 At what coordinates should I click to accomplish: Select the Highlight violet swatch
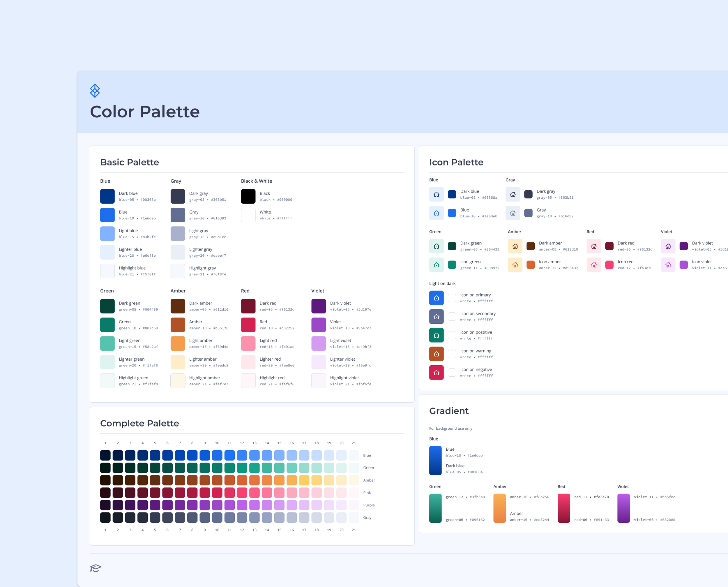click(x=319, y=381)
